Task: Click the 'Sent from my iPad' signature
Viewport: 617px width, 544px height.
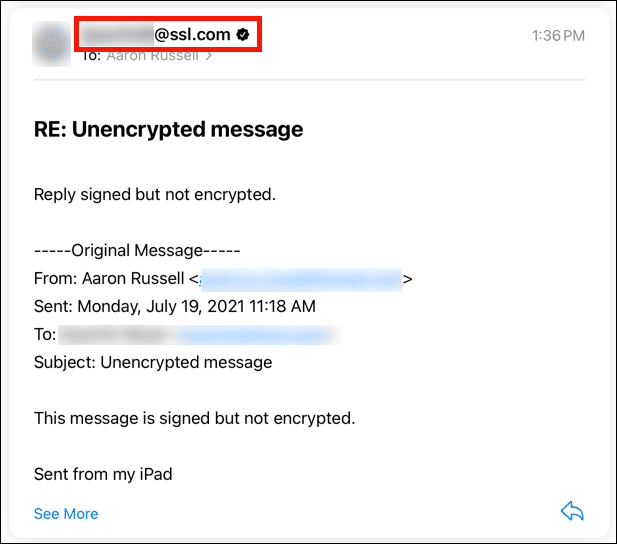Action: (103, 474)
